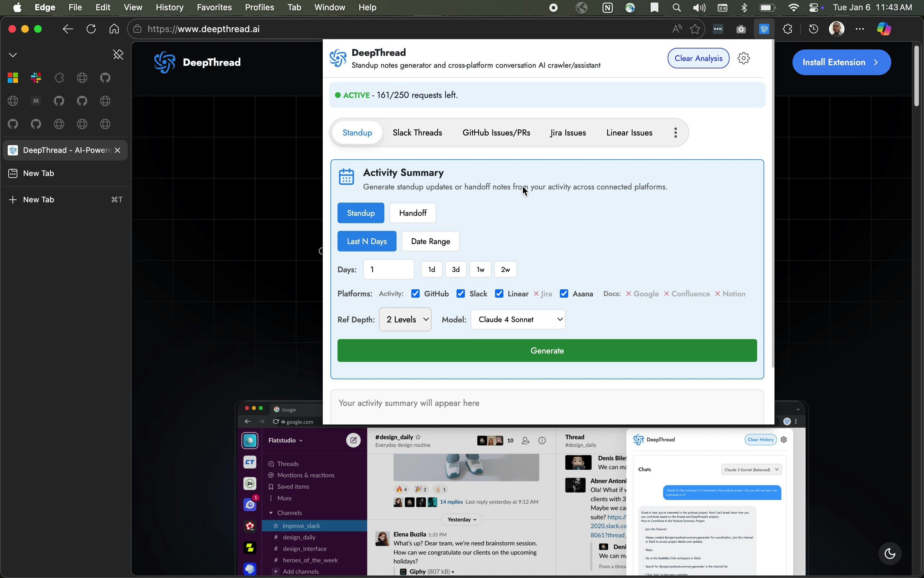The height and width of the screenshot is (578, 924).
Task: Click the page vertical scrollbar
Action: (x=916, y=76)
